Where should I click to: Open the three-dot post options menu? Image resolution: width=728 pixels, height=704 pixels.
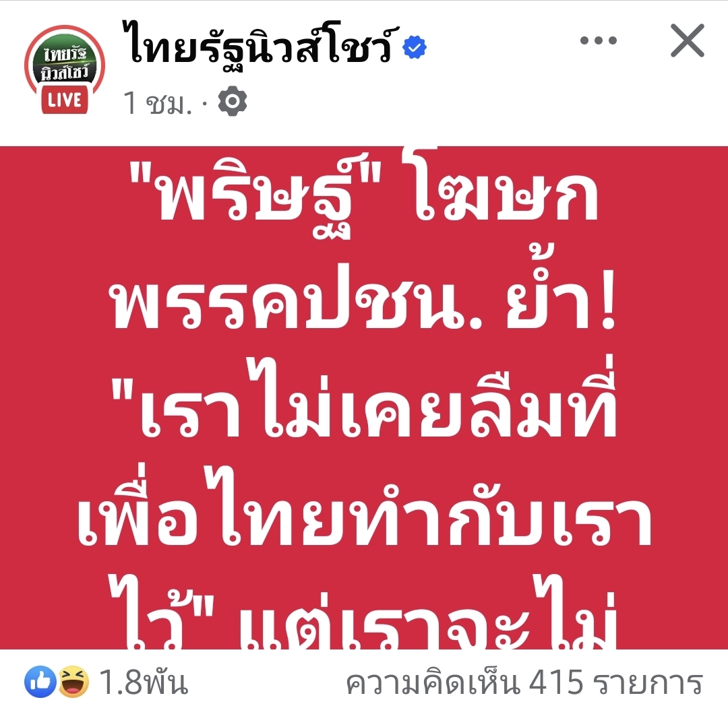pyautogui.click(x=599, y=40)
